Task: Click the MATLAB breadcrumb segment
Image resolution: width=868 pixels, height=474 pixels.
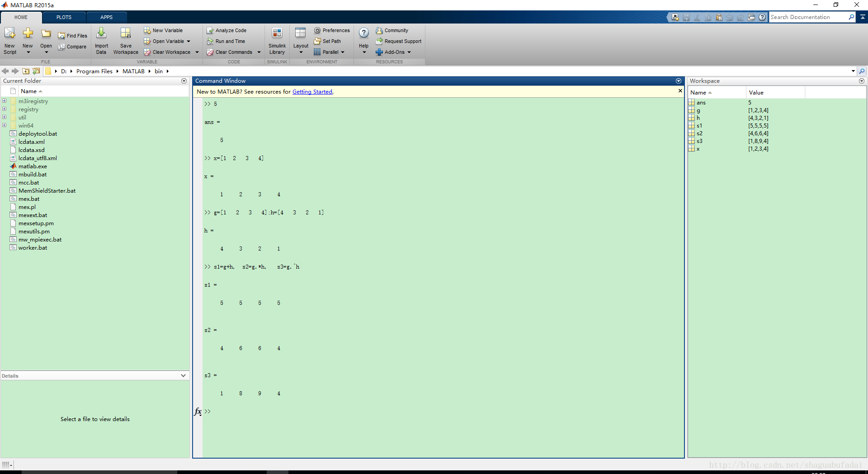Action: click(x=133, y=71)
